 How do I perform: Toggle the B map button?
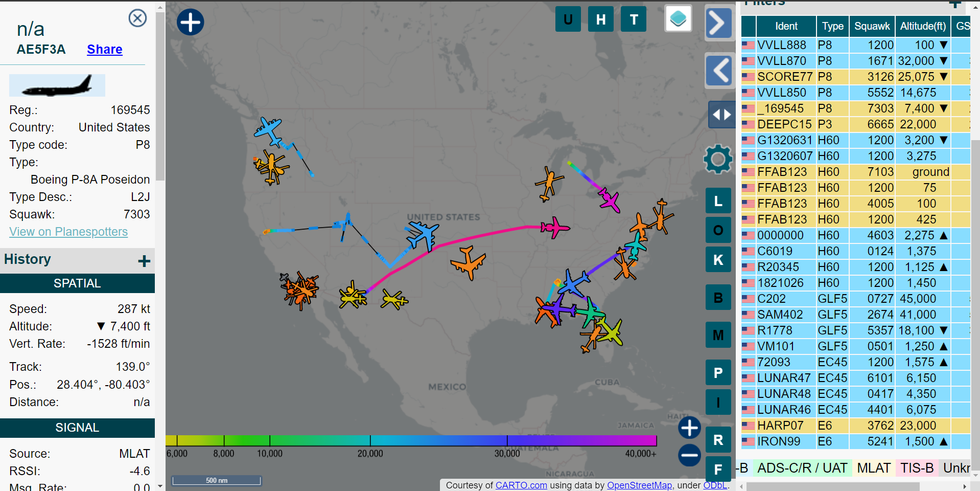click(x=718, y=297)
